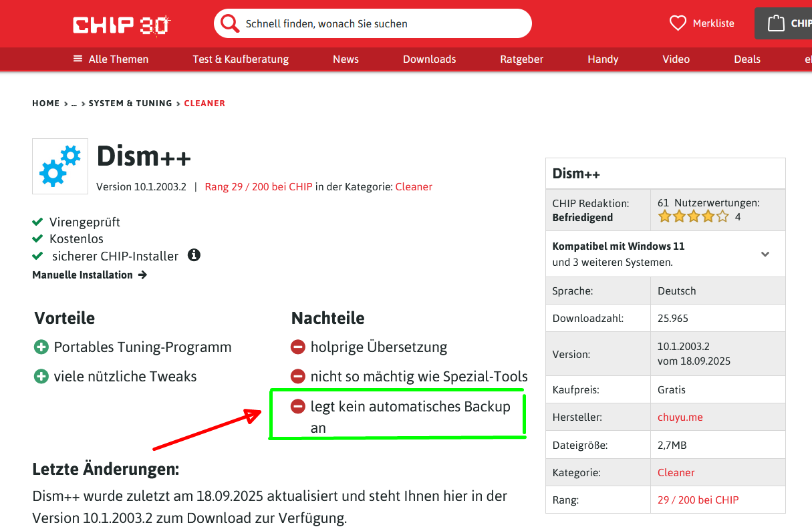812x531 pixels.
Task: Click the 61 Nutzerwertungen text
Action: 708,203
